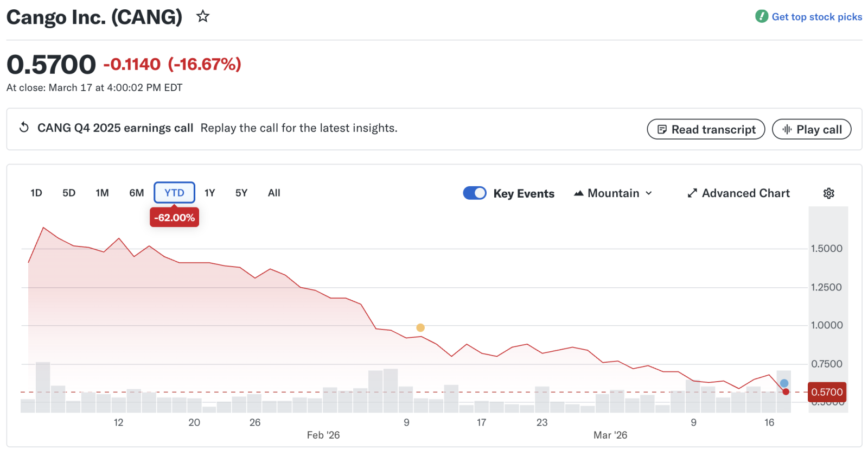Click the Read transcript button
The width and height of the screenshot is (868, 449).
706,129
